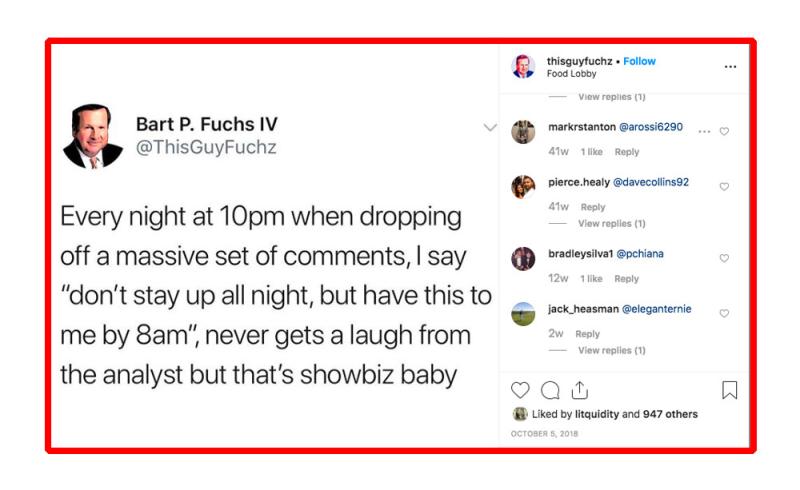800x490 pixels.
Task: Like the post with the heart icon
Action: [520, 390]
